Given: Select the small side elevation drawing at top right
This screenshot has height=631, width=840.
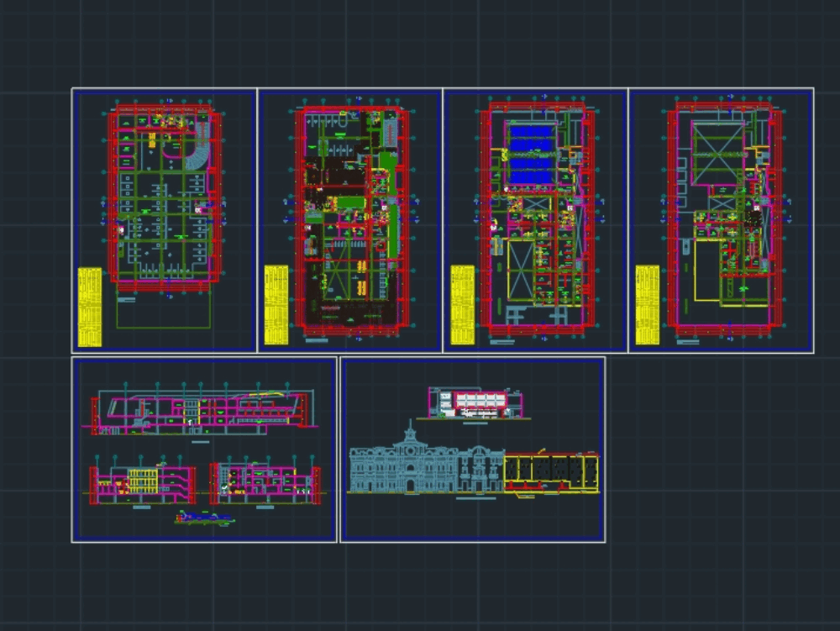Looking at the screenshot, I should click(x=475, y=403).
